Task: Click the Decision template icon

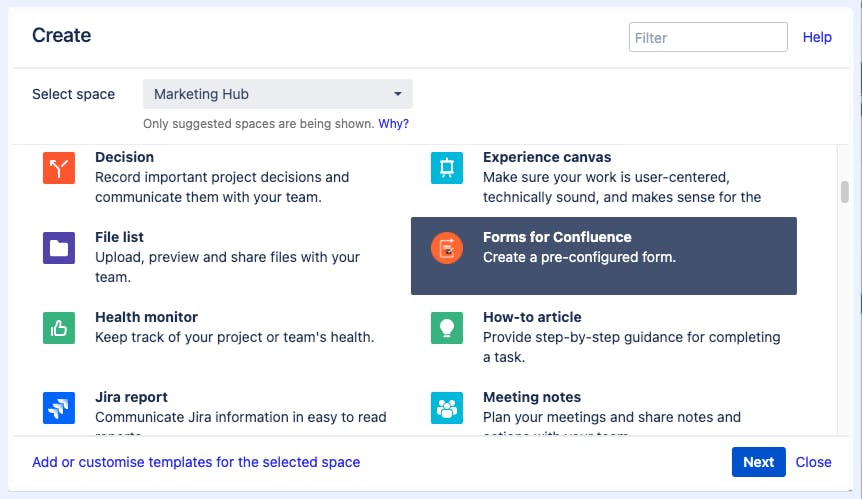Action: coord(59,168)
